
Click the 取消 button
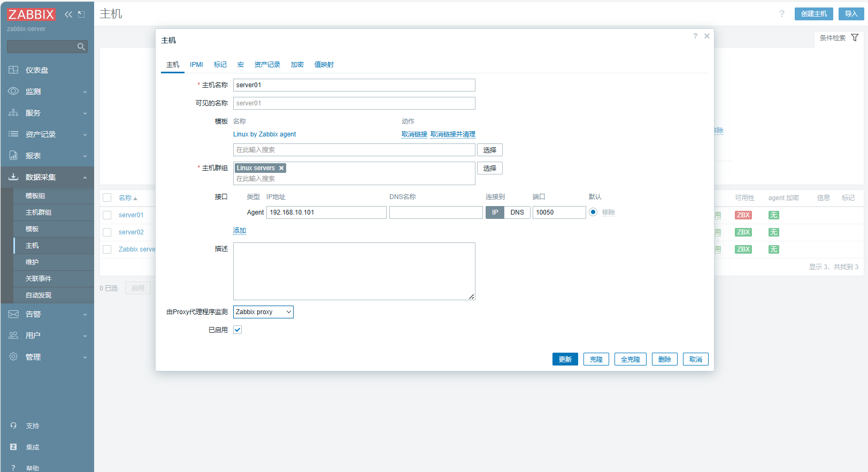coord(696,359)
